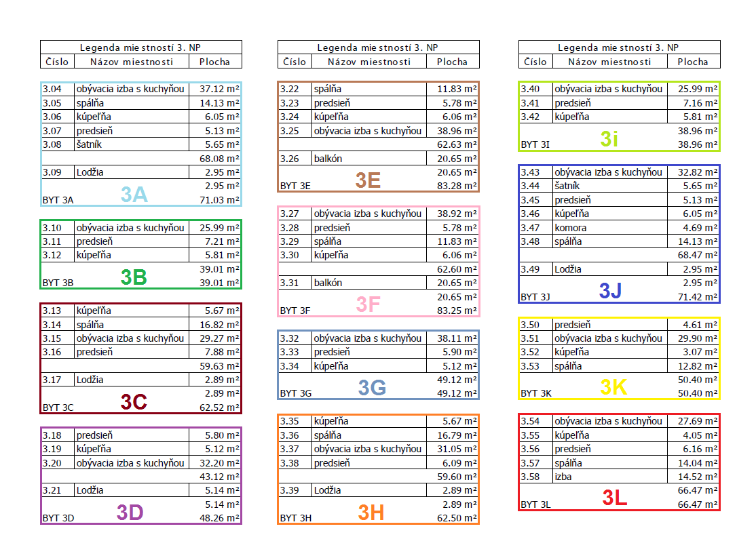Select the lime green 3i label

(609, 139)
